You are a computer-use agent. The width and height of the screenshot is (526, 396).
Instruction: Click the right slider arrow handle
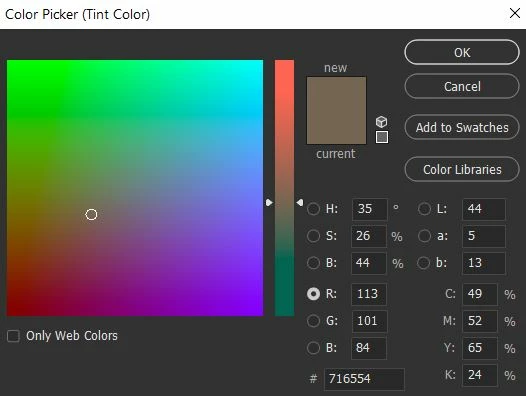(x=300, y=203)
